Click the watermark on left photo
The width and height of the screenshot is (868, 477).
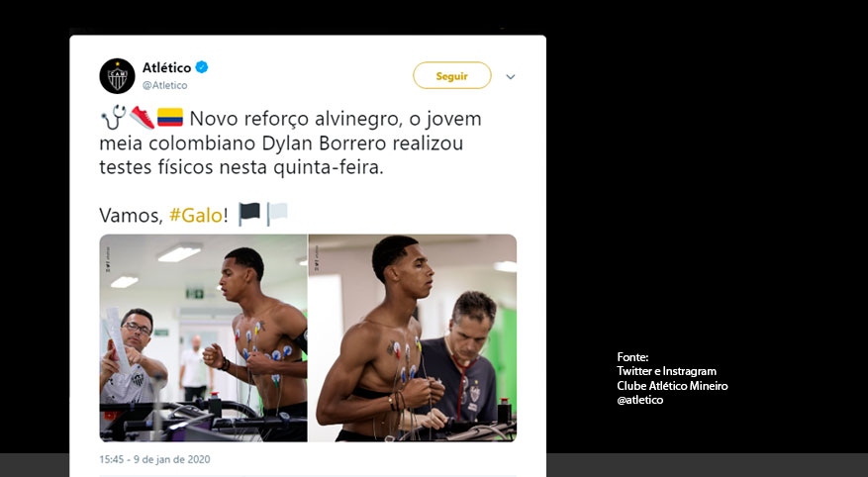(108, 259)
